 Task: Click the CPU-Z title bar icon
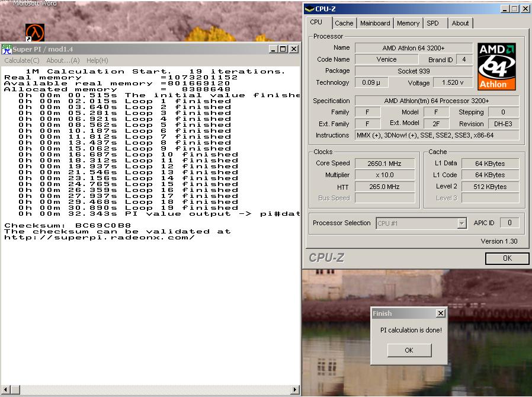(x=309, y=9)
